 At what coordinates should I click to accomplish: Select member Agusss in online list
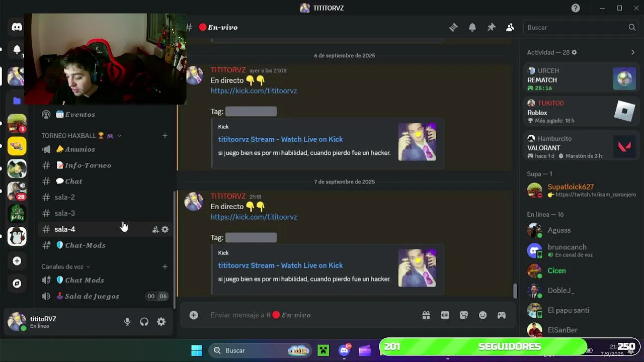(x=581, y=230)
